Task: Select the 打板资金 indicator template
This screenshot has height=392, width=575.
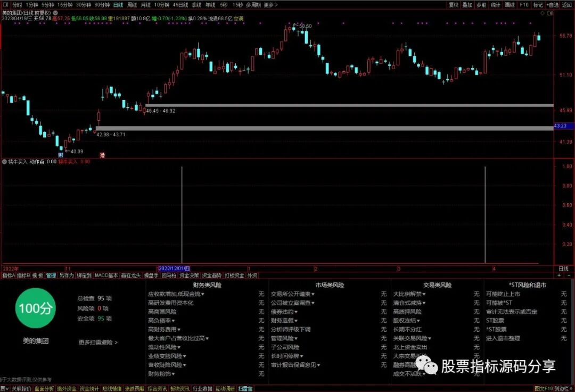Action: tap(234, 276)
